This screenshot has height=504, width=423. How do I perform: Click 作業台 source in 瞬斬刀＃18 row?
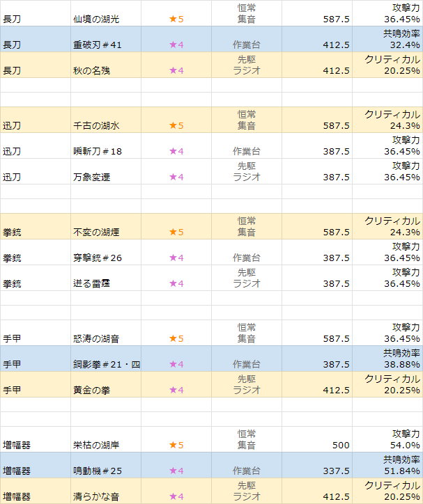coord(247,151)
